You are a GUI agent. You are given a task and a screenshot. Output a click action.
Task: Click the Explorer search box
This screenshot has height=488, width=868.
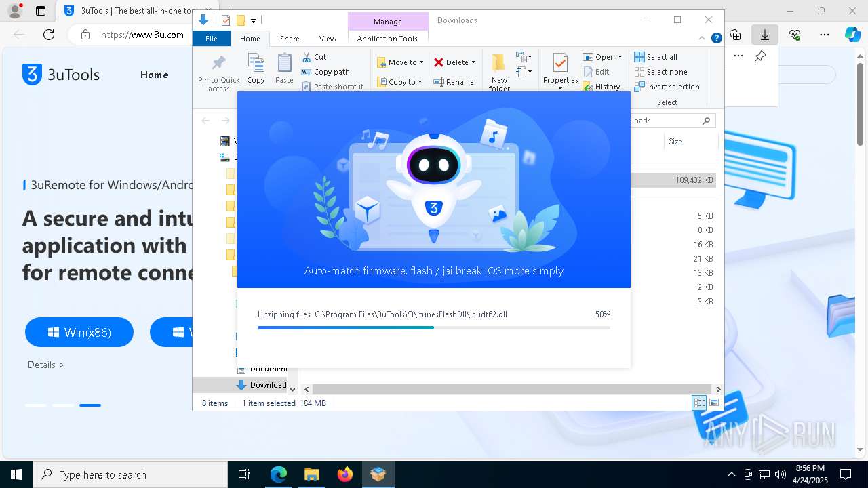click(671, 121)
